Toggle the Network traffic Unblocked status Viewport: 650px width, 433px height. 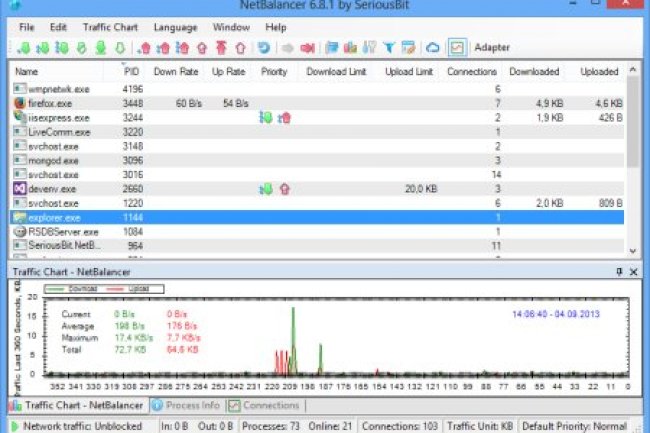(x=80, y=425)
